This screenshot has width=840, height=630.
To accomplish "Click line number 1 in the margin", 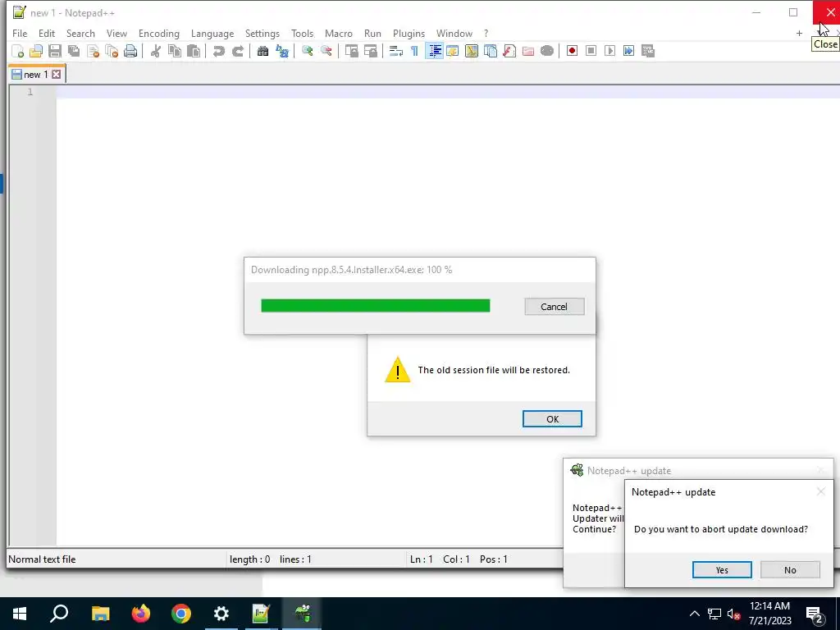I will (x=30, y=92).
